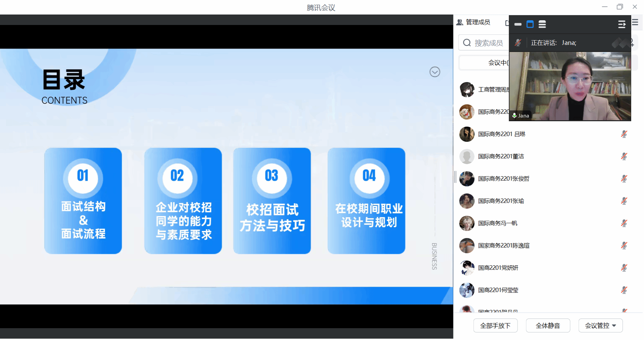Image resolution: width=644 pixels, height=340 pixels.
Task: Click the muted microphone icon beside 正在讲话
Action: (x=518, y=43)
